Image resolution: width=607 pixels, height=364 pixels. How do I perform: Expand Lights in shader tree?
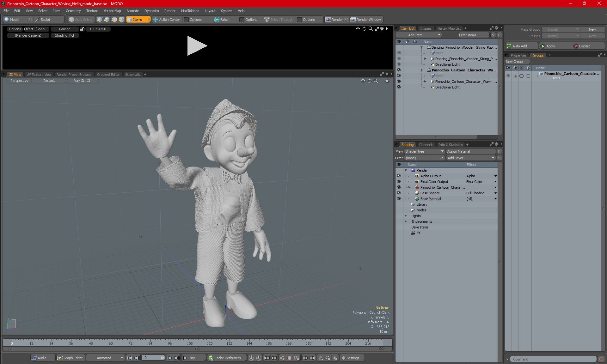click(406, 216)
